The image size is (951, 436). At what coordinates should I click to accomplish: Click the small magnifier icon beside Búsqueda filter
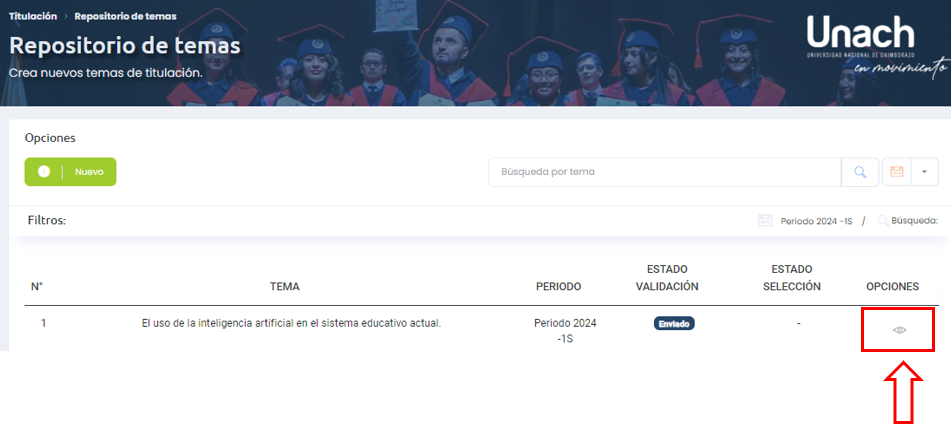[x=882, y=220]
